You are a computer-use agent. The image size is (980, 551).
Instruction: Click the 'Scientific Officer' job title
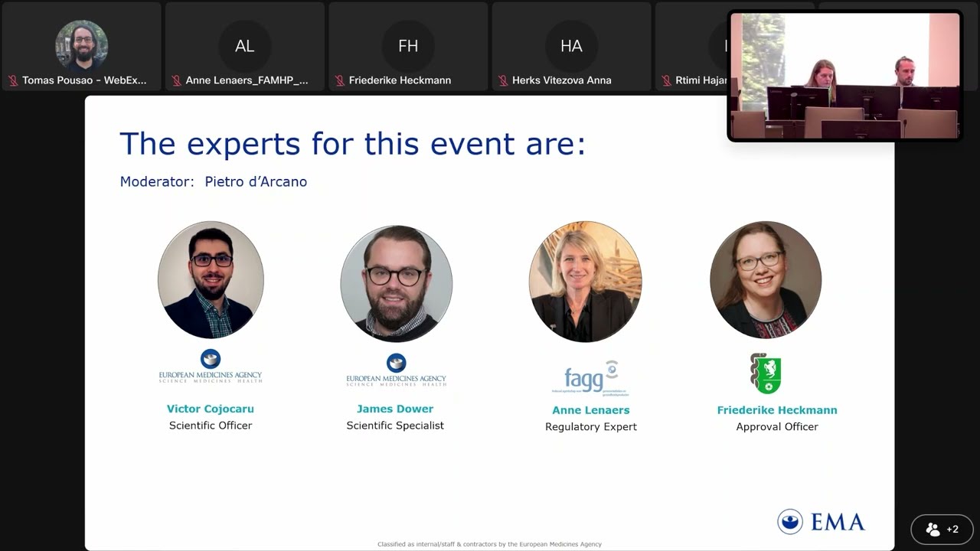pyautogui.click(x=211, y=425)
